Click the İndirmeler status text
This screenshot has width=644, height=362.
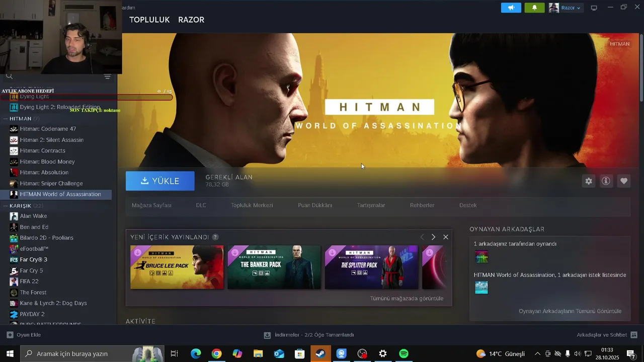pyautogui.click(x=314, y=335)
